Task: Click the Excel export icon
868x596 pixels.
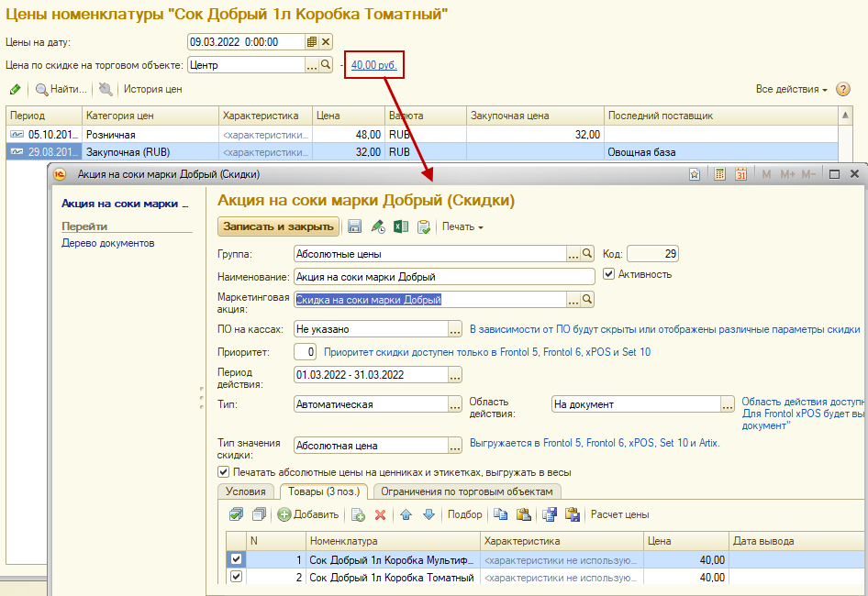Action: point(401,226)
